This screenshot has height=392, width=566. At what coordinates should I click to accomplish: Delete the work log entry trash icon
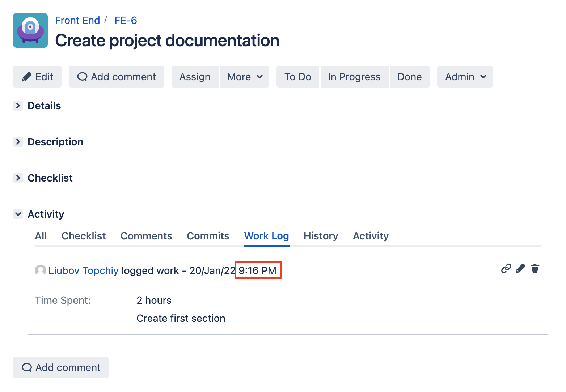[x=535, y=268]
